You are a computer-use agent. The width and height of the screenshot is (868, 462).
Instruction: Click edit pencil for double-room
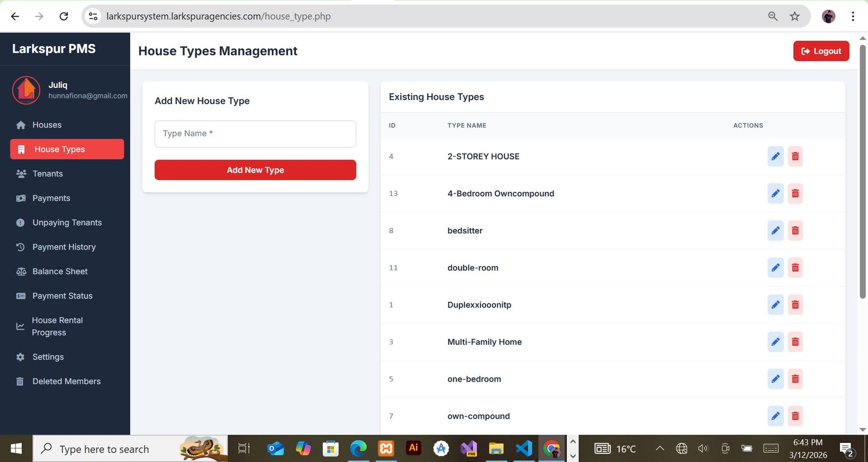(x=775, y=268)
